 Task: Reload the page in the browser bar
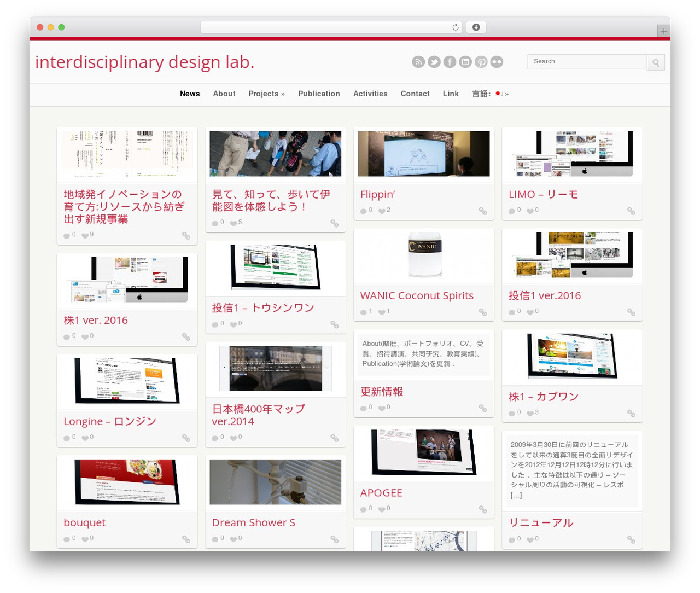click(x=456, y=27)
